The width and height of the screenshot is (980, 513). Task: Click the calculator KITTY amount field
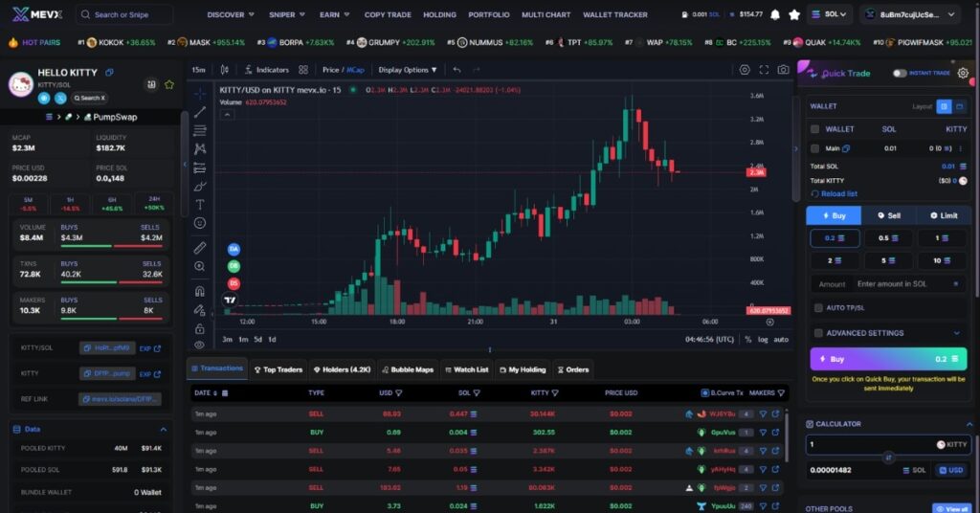tap(888, 445)
